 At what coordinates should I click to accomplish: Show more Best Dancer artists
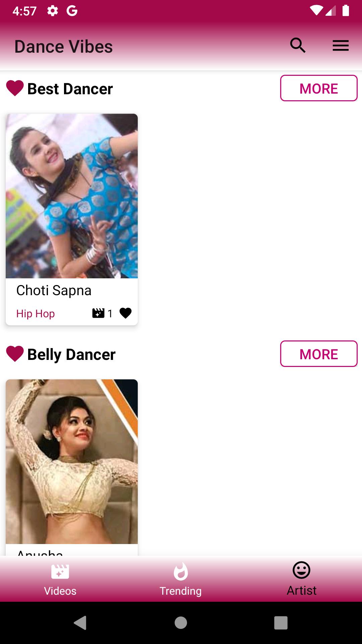pyautogui.click(x=319, y=88)
